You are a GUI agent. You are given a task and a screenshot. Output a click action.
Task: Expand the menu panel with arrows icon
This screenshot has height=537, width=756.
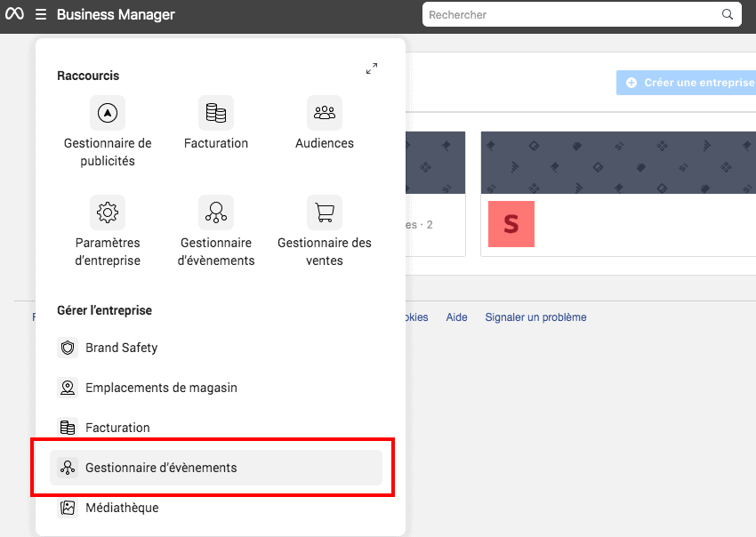[372, 68]
